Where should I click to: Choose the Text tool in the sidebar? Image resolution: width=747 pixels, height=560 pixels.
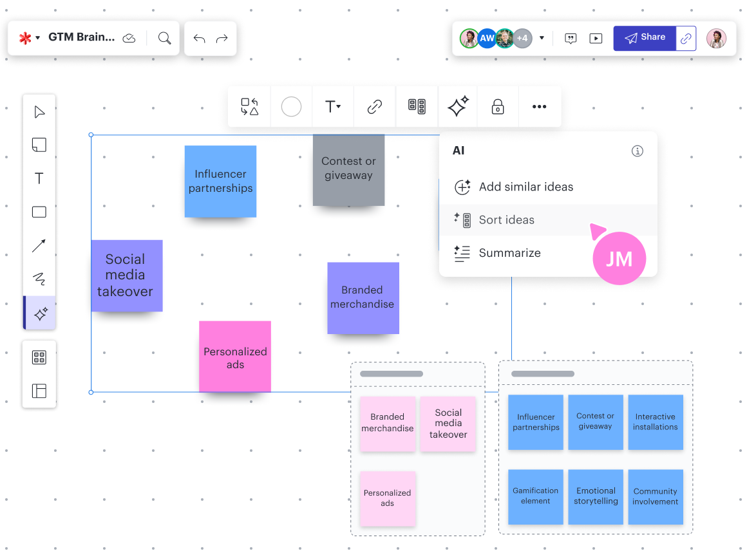(x=39, y=178)
